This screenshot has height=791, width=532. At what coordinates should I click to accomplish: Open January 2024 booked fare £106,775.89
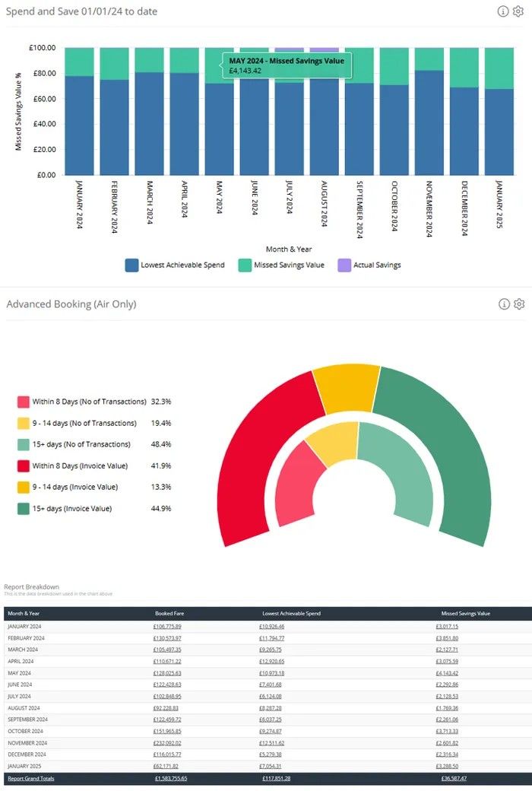[x=168, y=626]
